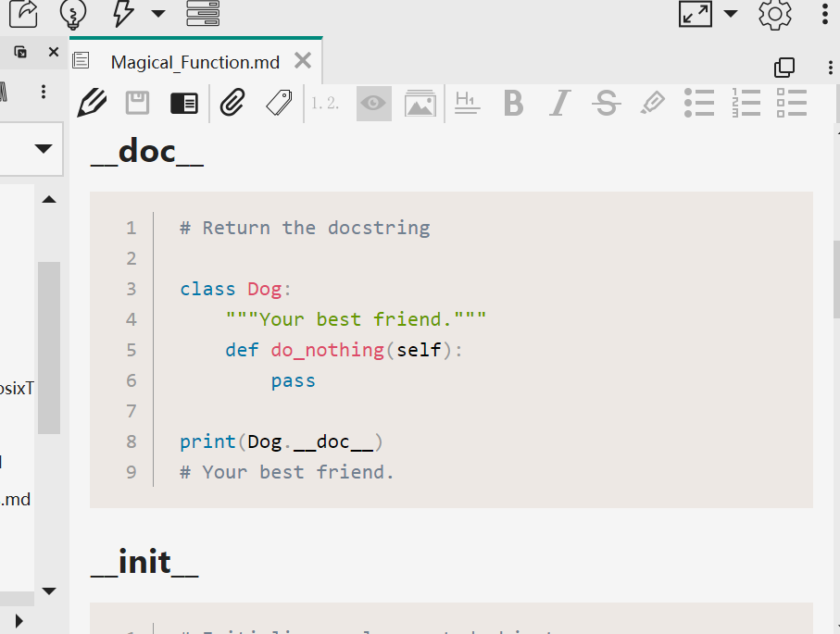The height and width of the screenshot is (634, 840).
Task: Close the Magical_Function.md tab
Action: click(303, 61)
